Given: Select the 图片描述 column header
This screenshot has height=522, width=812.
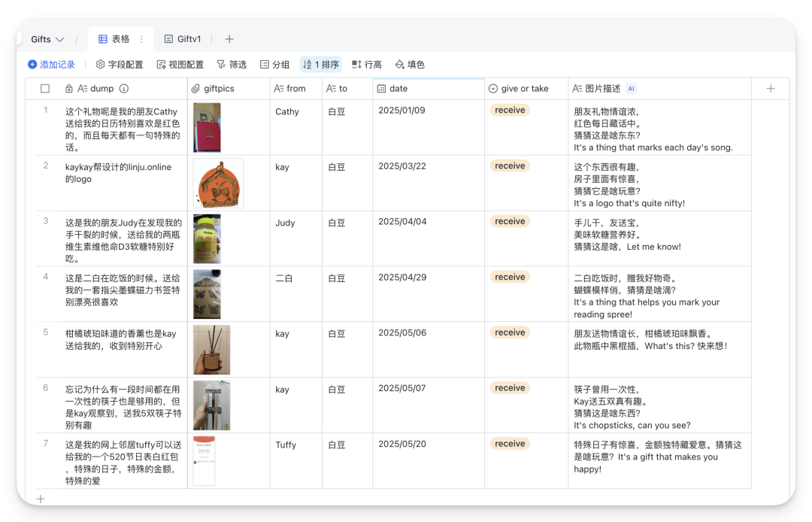Looking at the screenshot, I should tap(659, 89).
